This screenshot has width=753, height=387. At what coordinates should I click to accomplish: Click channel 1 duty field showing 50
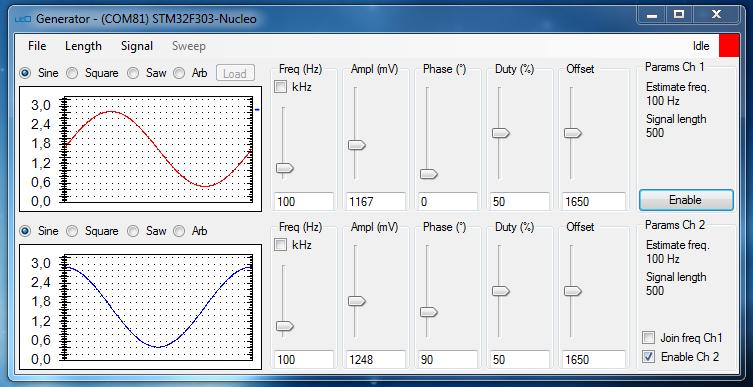[x=520, y=202]
